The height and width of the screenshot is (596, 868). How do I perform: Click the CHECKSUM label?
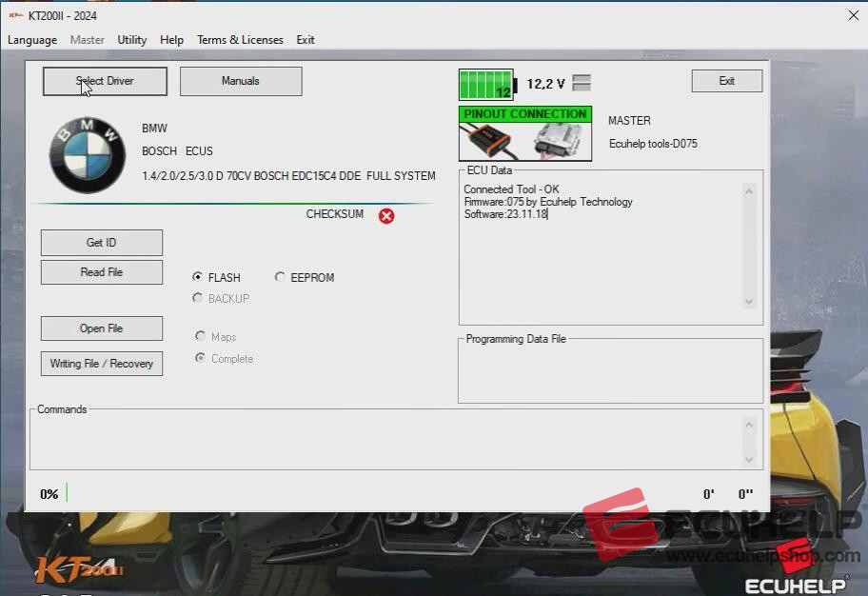335,214
